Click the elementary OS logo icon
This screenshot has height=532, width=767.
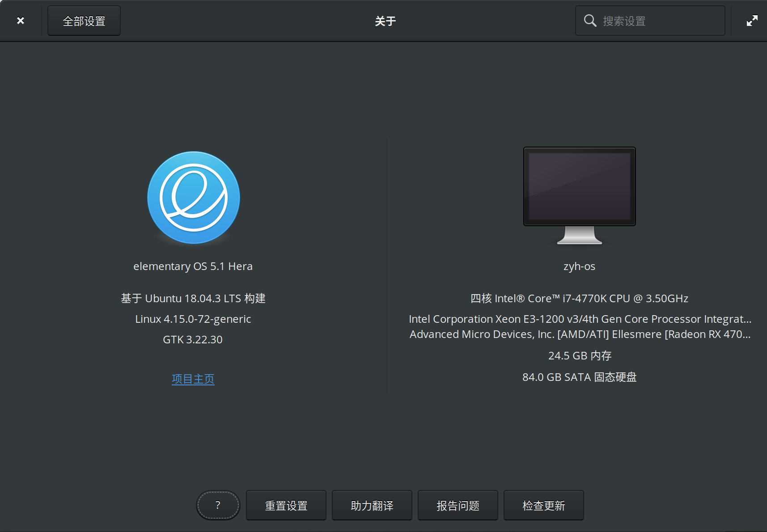[194, 198]
